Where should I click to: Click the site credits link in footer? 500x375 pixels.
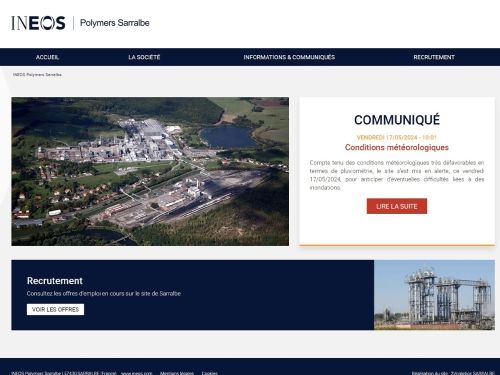[453, 373]
